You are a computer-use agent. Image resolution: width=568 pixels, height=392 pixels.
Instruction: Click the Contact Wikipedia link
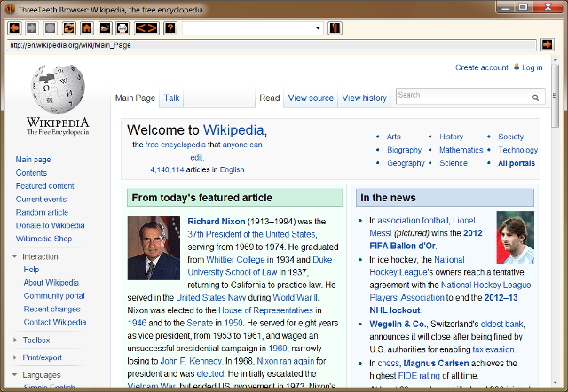(x=55, y=322)
